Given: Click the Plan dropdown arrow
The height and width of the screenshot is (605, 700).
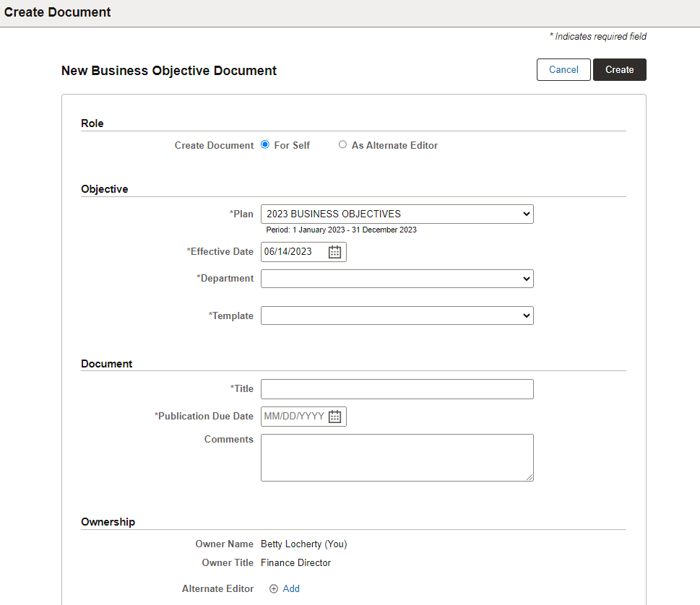Looking at the screenshot, I should (x=526, y=214).
